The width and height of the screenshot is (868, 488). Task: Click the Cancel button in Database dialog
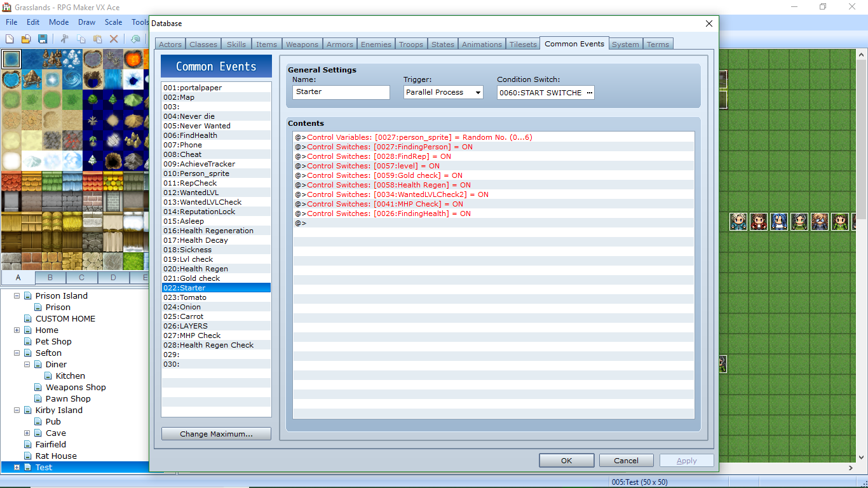click(x=626, y=461)
